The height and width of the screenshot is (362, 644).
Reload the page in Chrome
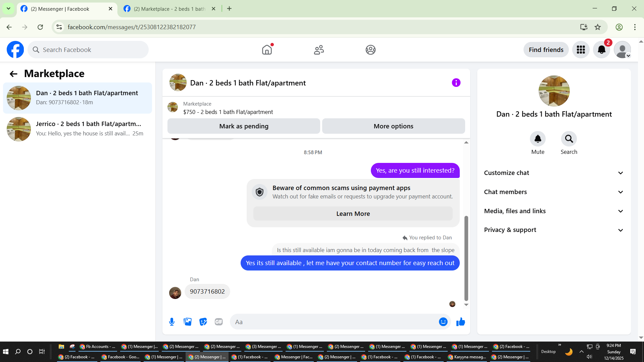coord(40,27)
